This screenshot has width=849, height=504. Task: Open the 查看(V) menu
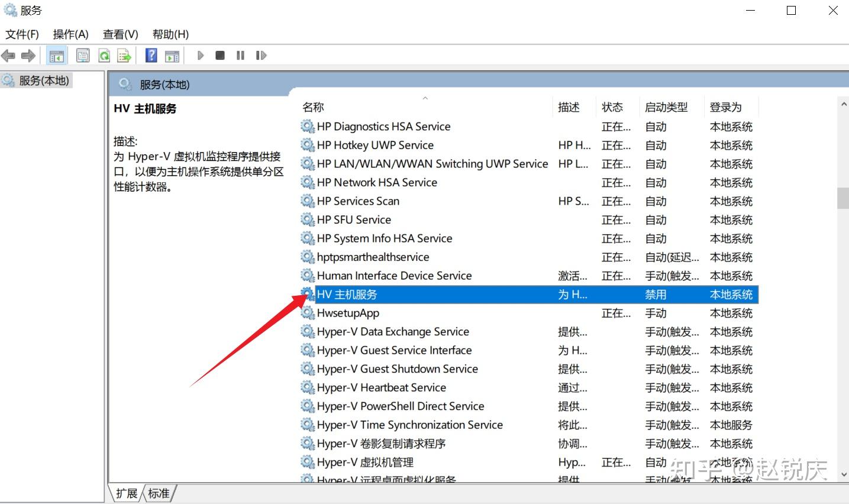click(120, 34)
